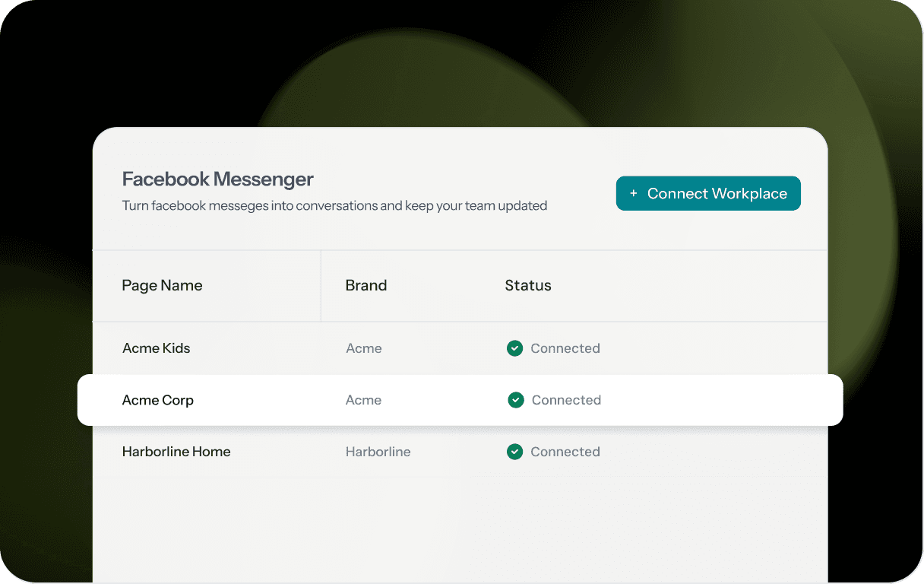Viewport: 924px width, 584px height.
Task: Select the Page Name column header
Action: 162,286
